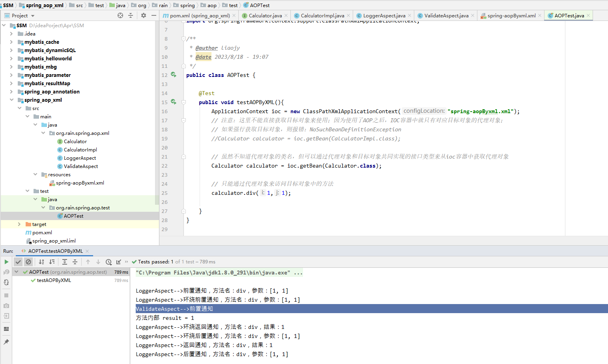Toggle Show Passed tests checkmark button

click(x=18, y=262)
